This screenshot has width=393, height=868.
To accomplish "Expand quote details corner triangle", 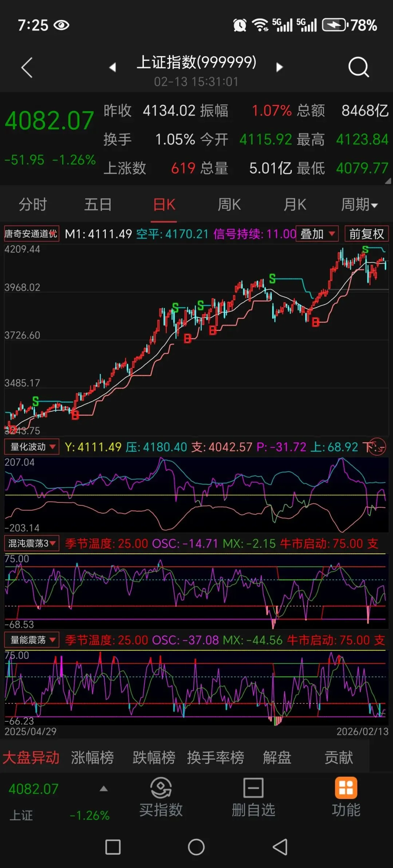I will tap(388, 181).
